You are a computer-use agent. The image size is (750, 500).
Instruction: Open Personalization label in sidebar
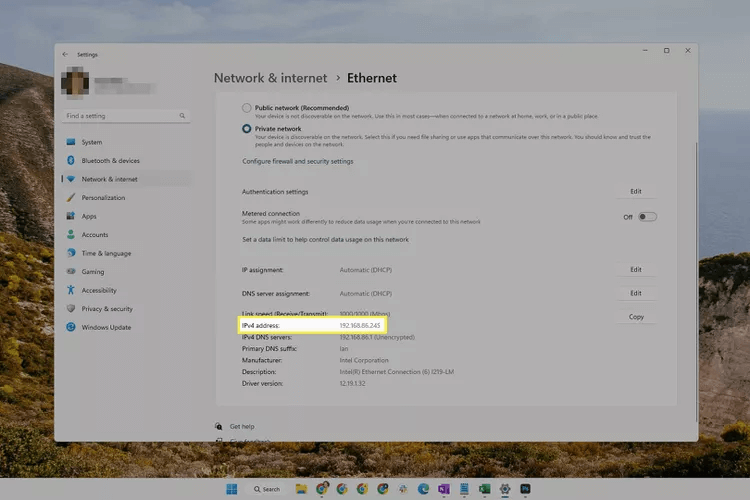(x=103, y=198)
